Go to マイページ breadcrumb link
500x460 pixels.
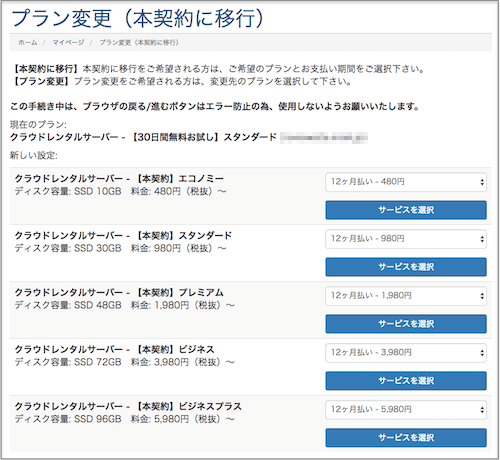point(68,43)
